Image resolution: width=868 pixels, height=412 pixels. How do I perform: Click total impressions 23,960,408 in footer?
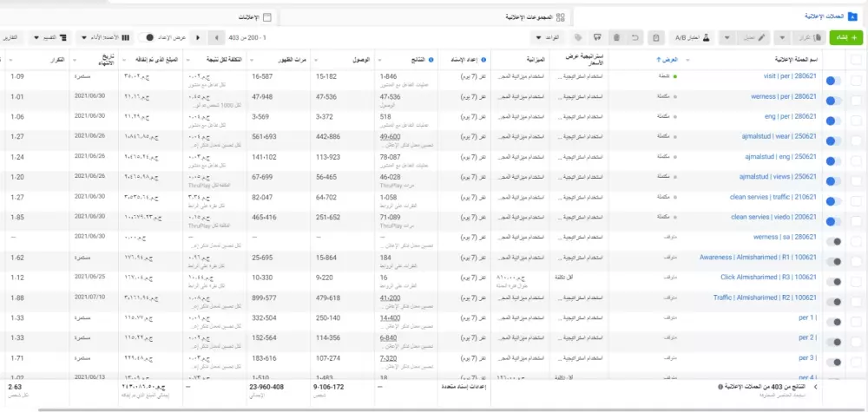(266, 387)
